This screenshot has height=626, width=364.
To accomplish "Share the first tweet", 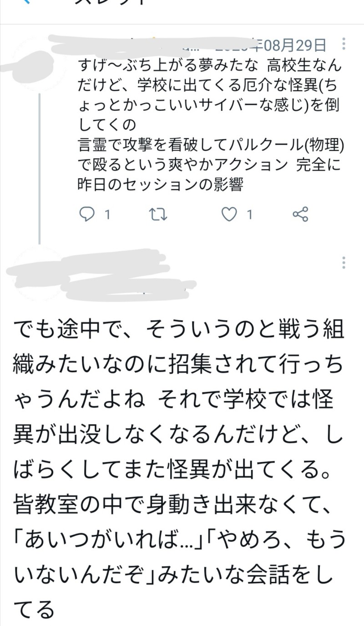I will 300,214.
